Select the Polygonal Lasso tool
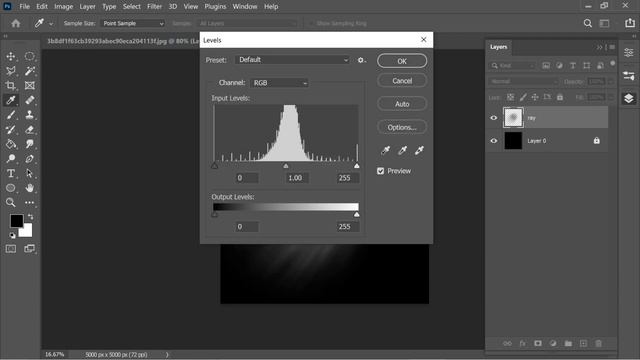640x360 pixels. (x=11, y=71)
